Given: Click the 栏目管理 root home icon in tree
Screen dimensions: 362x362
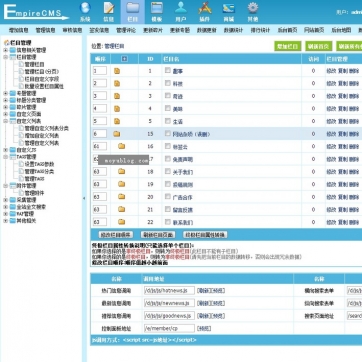Looking at the screenshot, I should coord(6,43).
